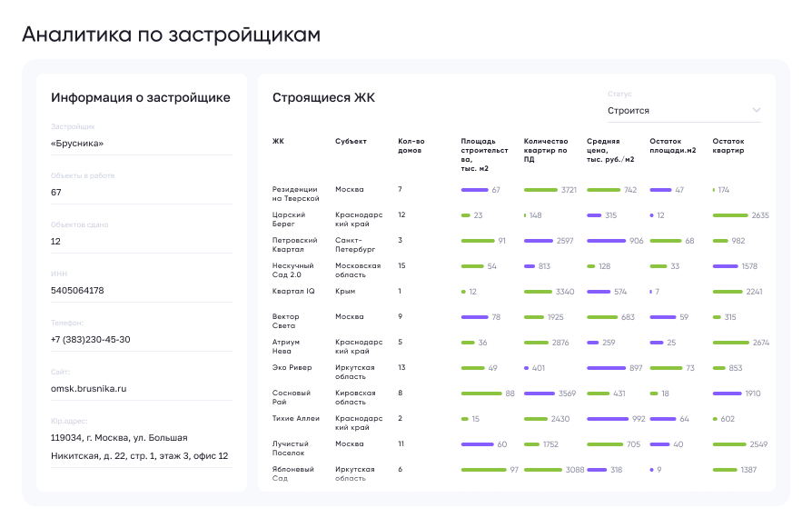
Task: Open the Статус dropdown showing Строится
Action: 684,110
